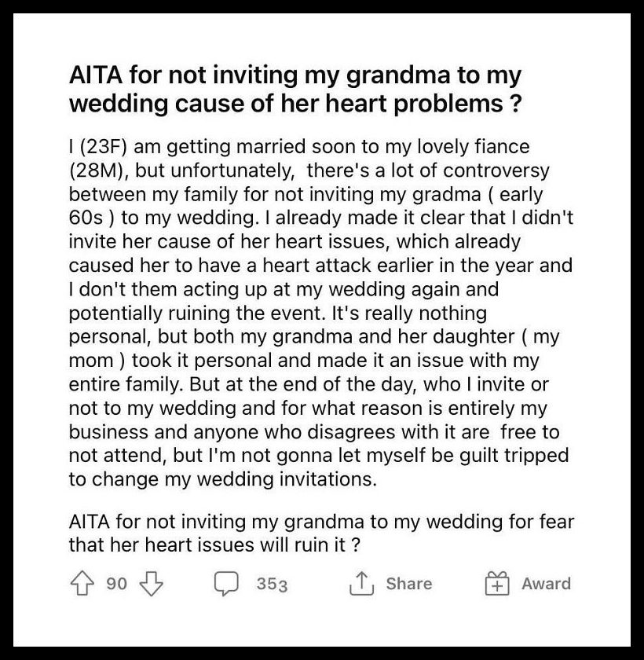Viewport: 644px width, 660px height.
Task: Click the title's second line about heart problems
Action: click(x=295, y=104)
